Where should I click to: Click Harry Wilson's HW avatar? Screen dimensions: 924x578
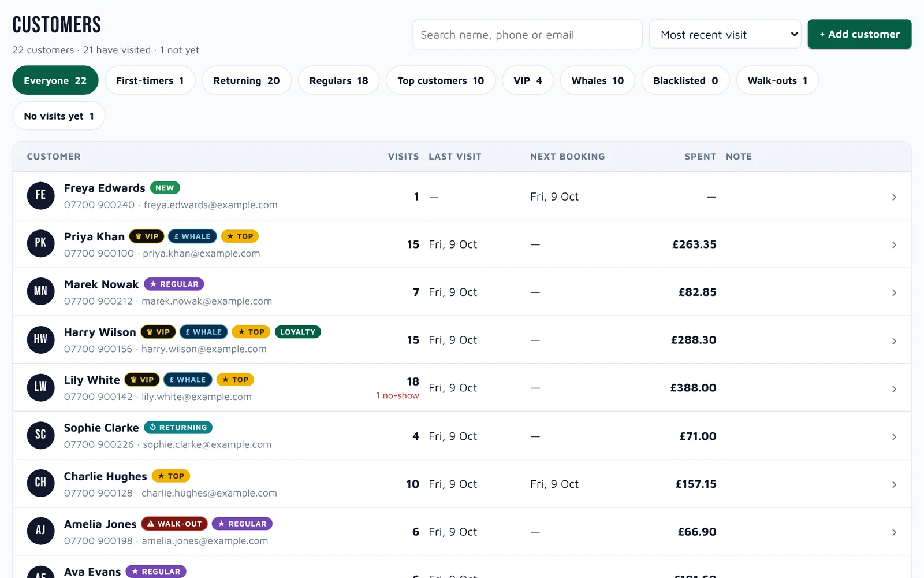[x=40, y=339]
